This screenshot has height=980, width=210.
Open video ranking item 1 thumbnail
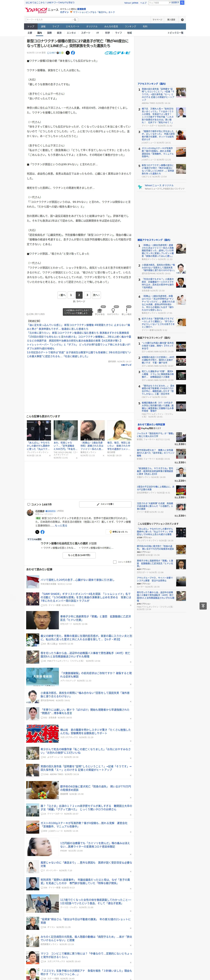pos(181,346)
